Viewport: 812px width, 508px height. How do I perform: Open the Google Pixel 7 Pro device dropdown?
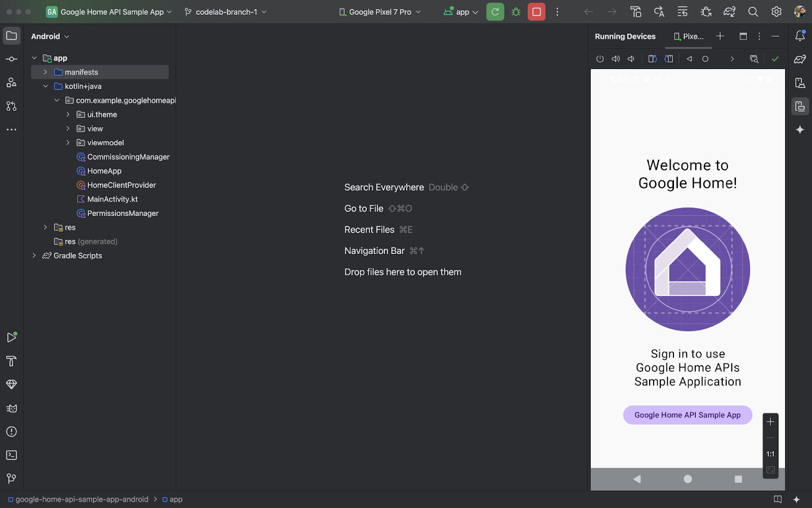(380, 12)
